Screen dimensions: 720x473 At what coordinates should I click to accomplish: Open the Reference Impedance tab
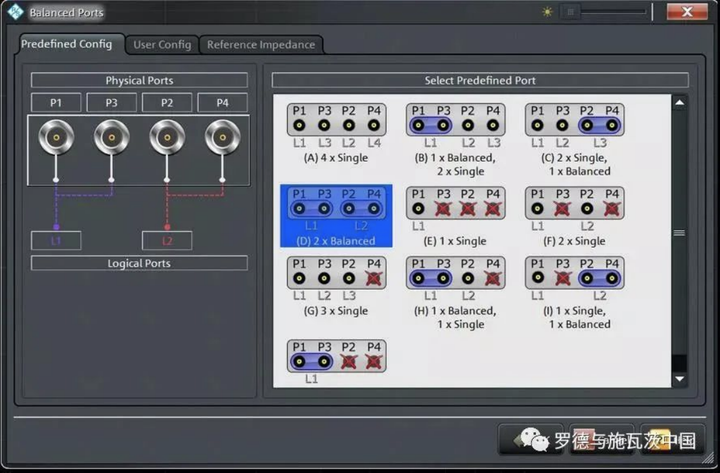[x=260, y=45]
